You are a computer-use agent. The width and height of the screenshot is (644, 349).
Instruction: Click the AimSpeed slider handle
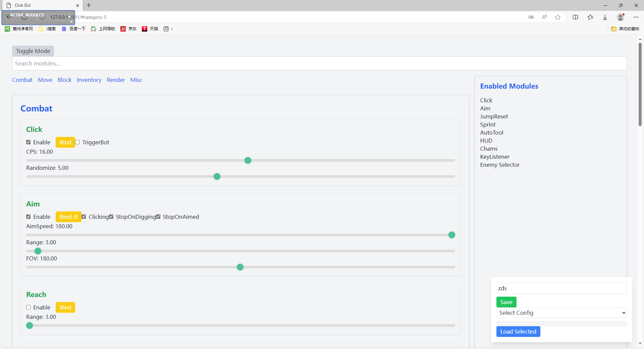pyautogui.click(x=452, y=235)
